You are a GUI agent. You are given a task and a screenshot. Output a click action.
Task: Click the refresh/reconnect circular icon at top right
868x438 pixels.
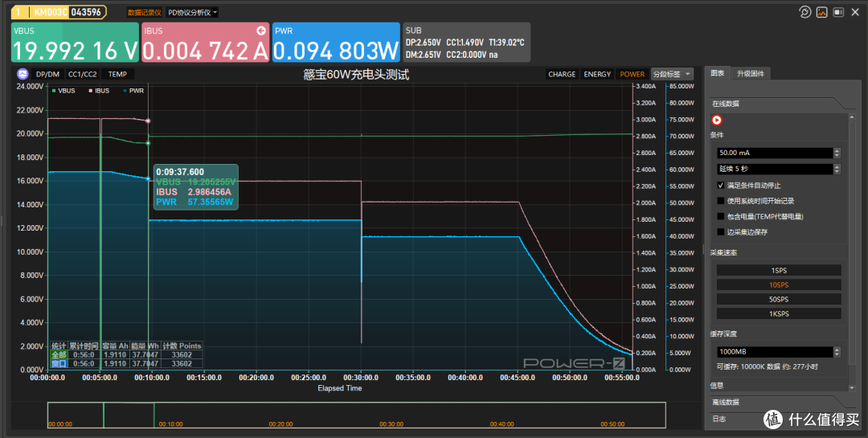tap(805, 12)
